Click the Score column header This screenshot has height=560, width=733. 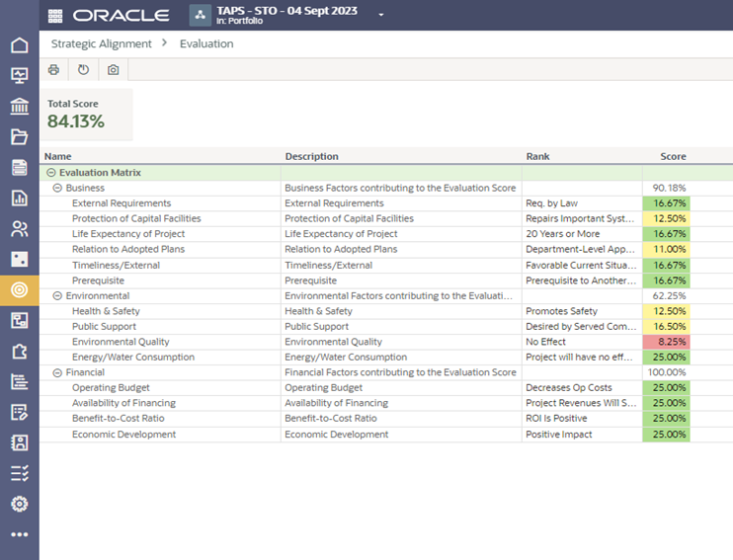click(x=673, y=156)
